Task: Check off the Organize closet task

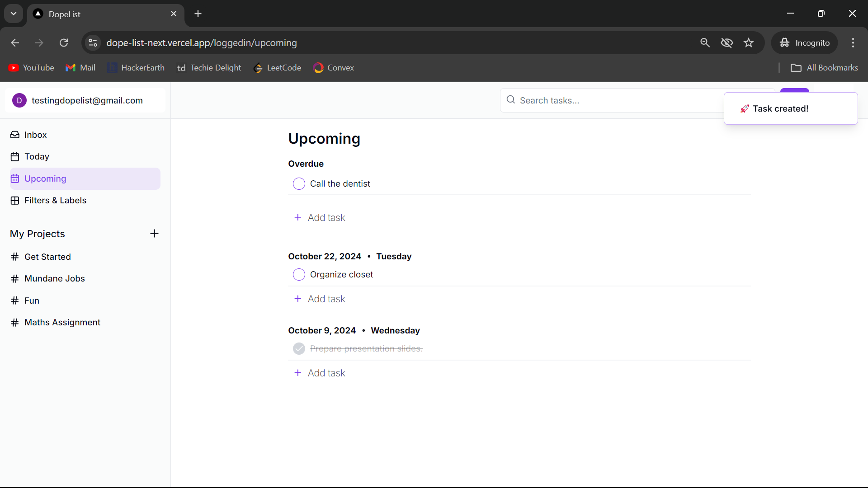Action: (299, 275)
